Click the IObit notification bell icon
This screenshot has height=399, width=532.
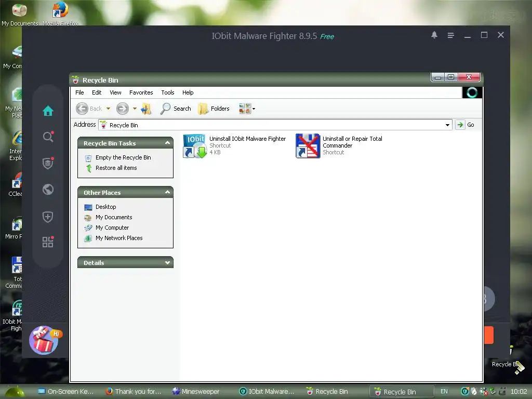point(434,35)
